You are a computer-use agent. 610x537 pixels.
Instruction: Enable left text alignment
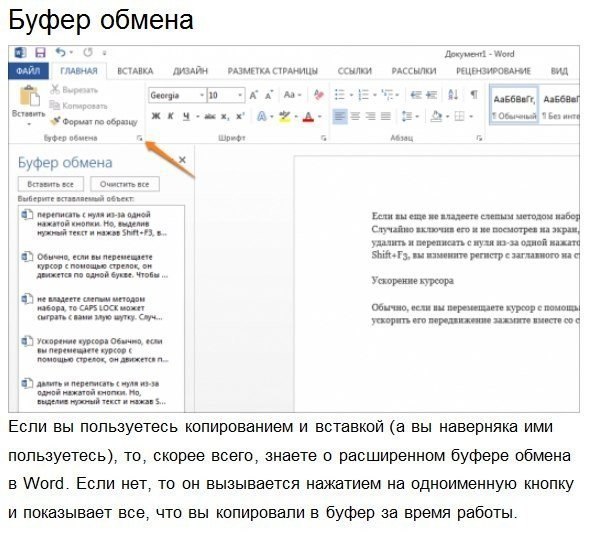[339, 116]
